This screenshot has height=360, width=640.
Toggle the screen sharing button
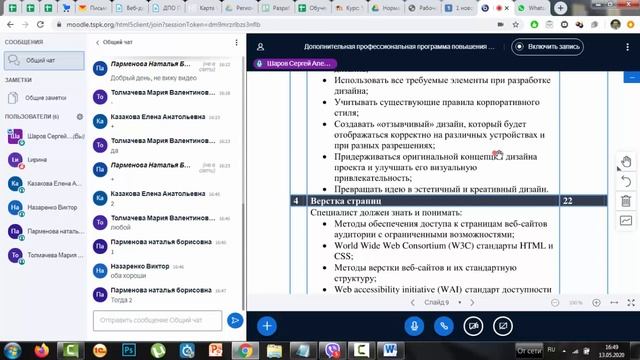click(x=503, y=326)
